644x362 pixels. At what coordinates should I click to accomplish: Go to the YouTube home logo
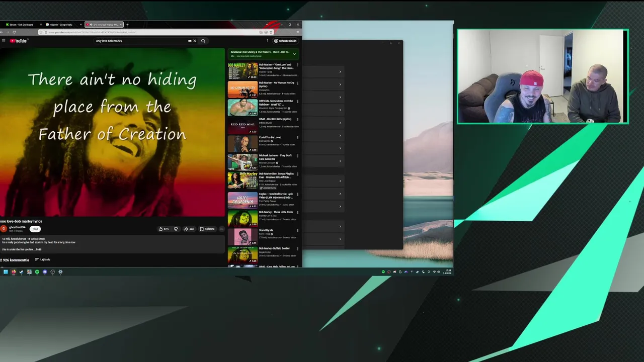click(x=19, y=41)
